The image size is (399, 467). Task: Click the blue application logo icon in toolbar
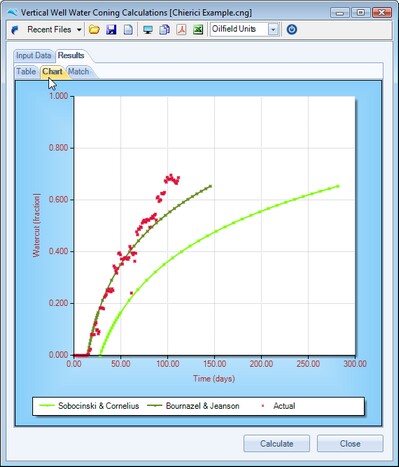(15, 30)
